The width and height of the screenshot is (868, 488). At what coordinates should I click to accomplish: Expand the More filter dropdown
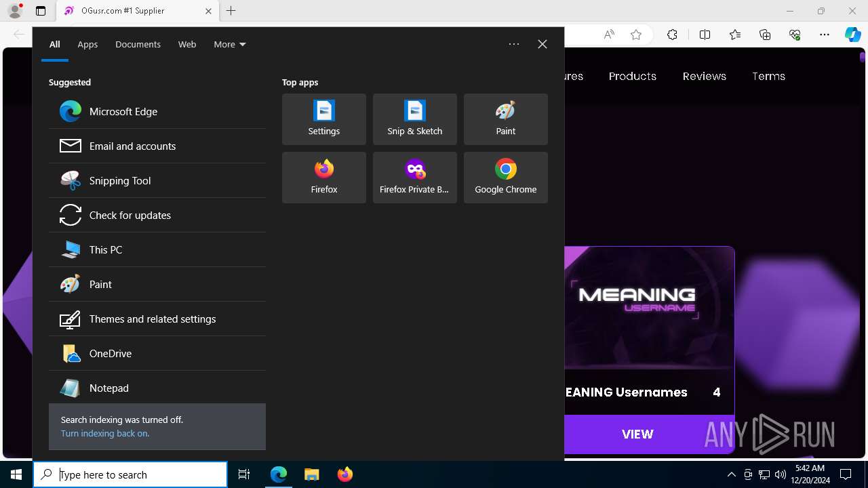[x=230, y=44]
